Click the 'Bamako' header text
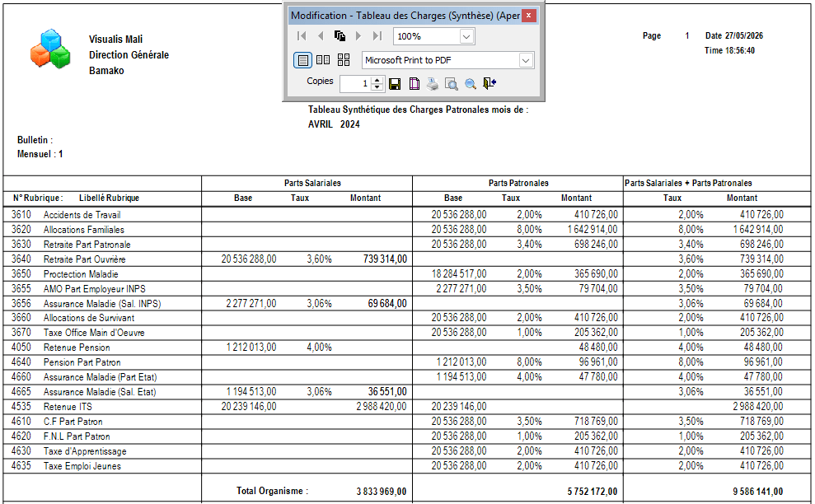Viewport: 815px width, 504px height. (x=106, y=71)
